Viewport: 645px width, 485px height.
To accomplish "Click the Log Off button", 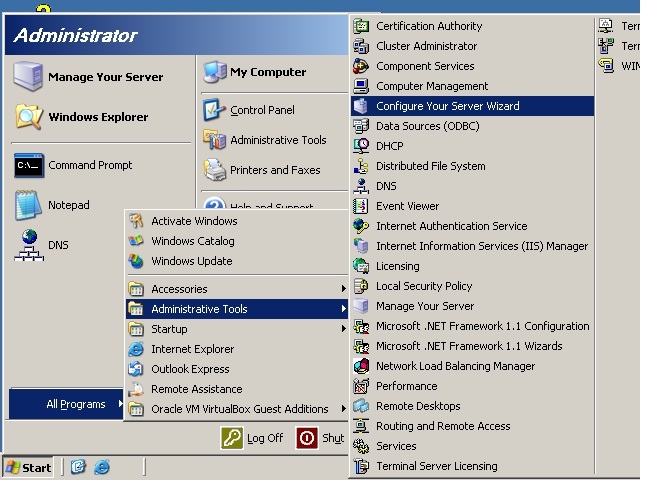I will point(252,438).
